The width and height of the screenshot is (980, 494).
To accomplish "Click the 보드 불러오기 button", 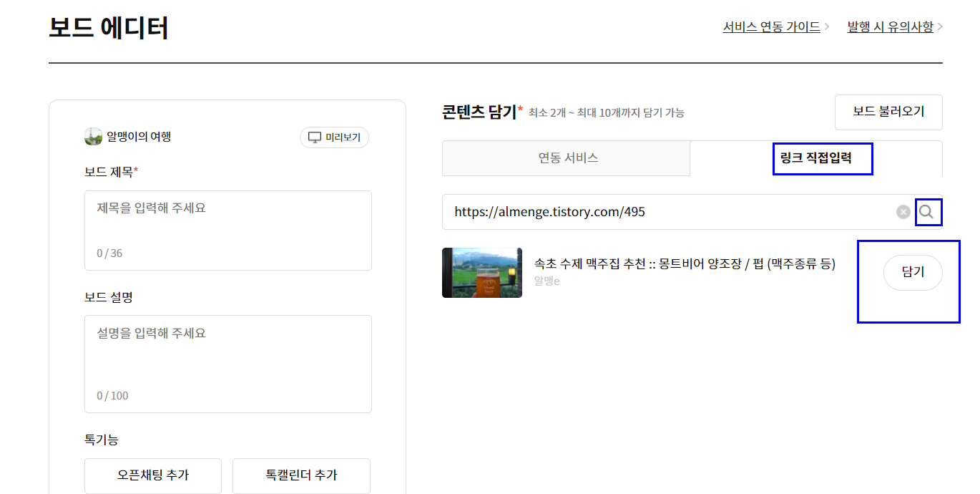I will coord(888,112).
